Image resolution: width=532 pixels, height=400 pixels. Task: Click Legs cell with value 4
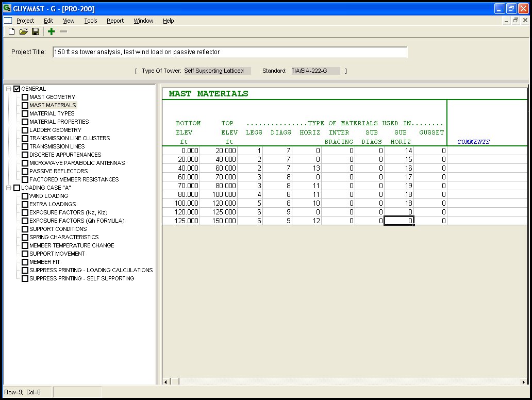point(250,195)
